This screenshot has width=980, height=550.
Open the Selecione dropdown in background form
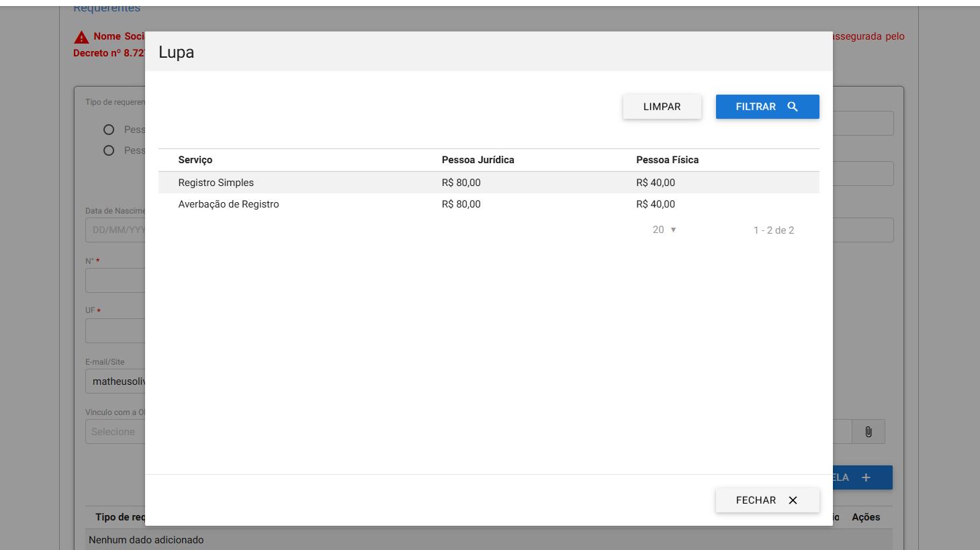116,432
